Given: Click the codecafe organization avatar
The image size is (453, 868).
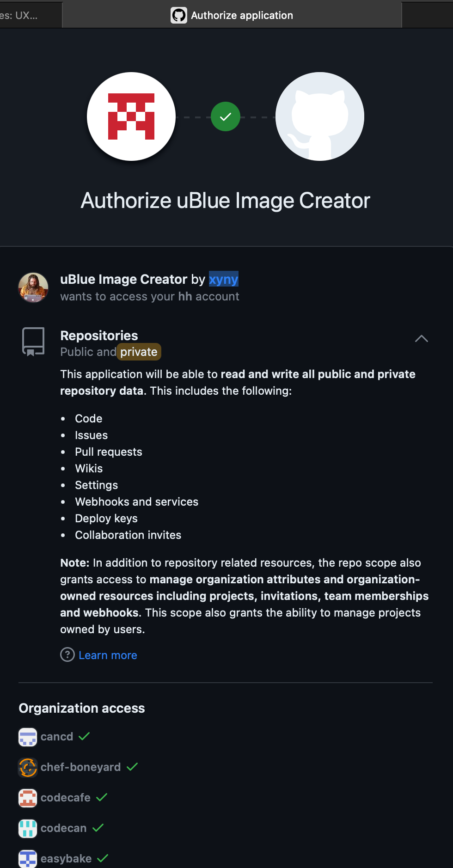Looking at the screenshot, I should 28,798.
